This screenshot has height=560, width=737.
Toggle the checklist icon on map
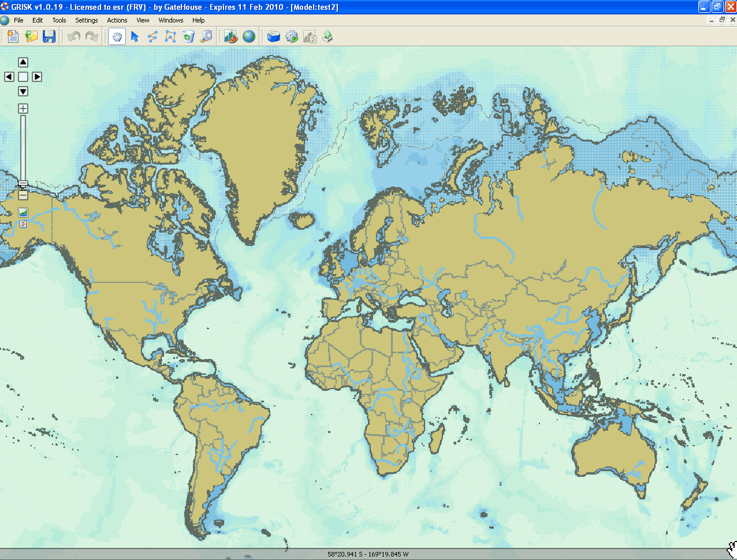click(x=23, y=224)
